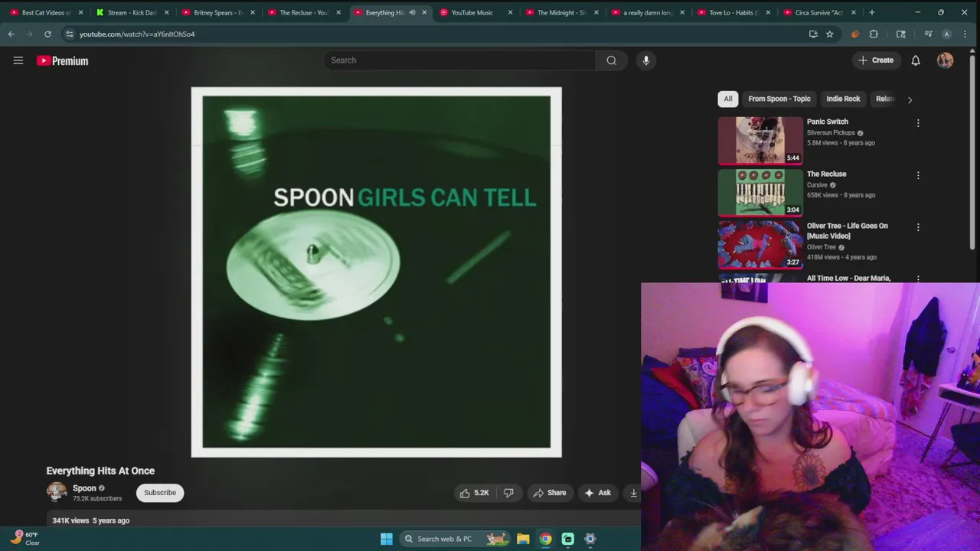Open options for Oliver Tree video

[x=918, y=227]
